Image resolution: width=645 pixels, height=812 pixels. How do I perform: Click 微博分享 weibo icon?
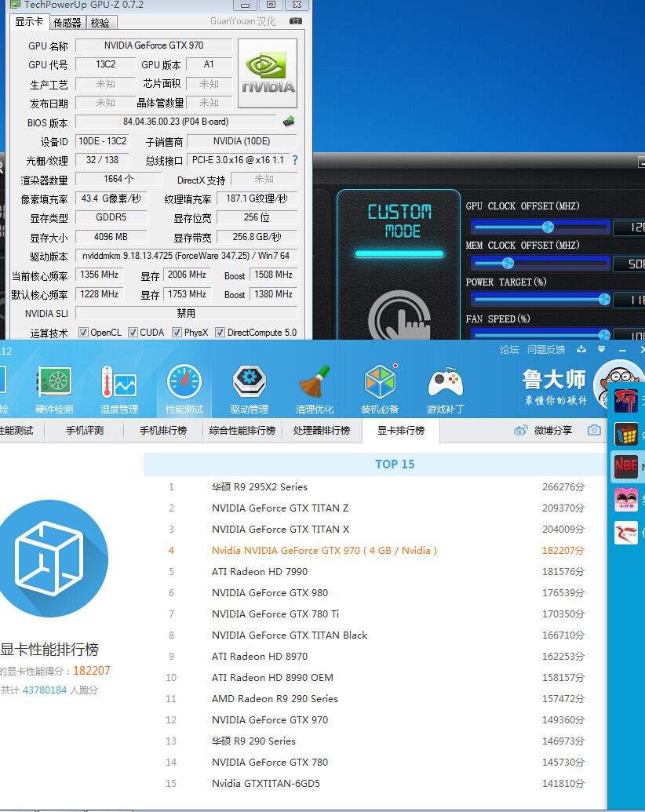[521, 431]
